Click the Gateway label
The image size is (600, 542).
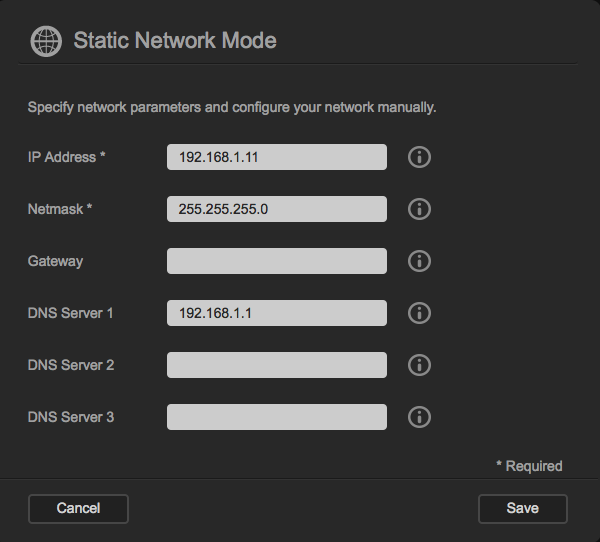click(x=56, y=261)
